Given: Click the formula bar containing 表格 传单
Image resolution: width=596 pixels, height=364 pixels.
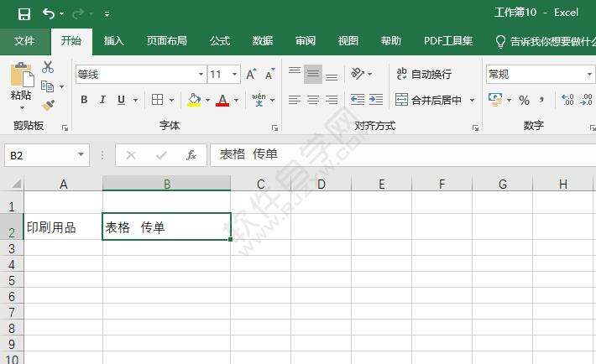Looking at the screenshot, I should (403, 154).
